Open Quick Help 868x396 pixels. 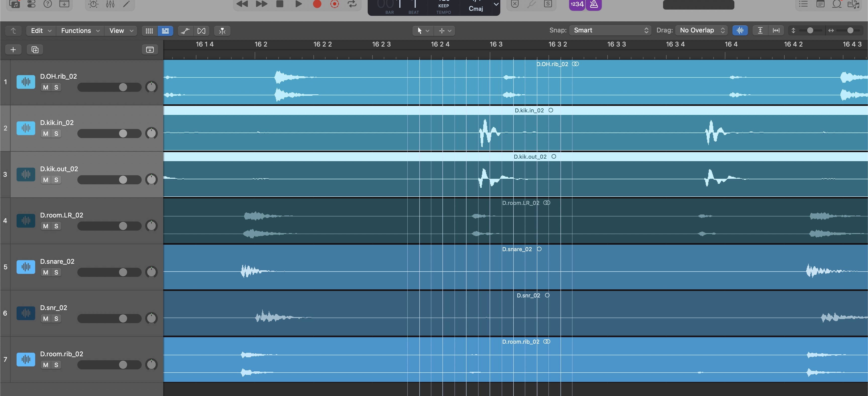48,4
